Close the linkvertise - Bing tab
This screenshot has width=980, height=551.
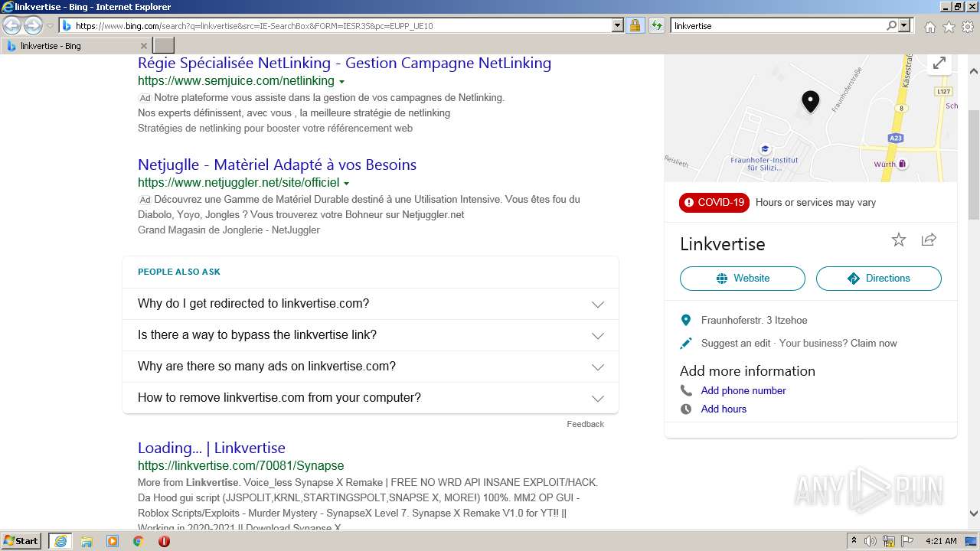(x=144, y=46)
